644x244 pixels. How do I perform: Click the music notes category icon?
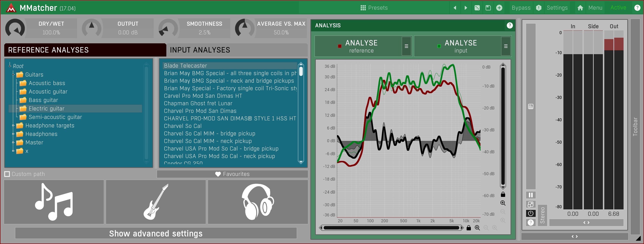(x=54, y=202)
